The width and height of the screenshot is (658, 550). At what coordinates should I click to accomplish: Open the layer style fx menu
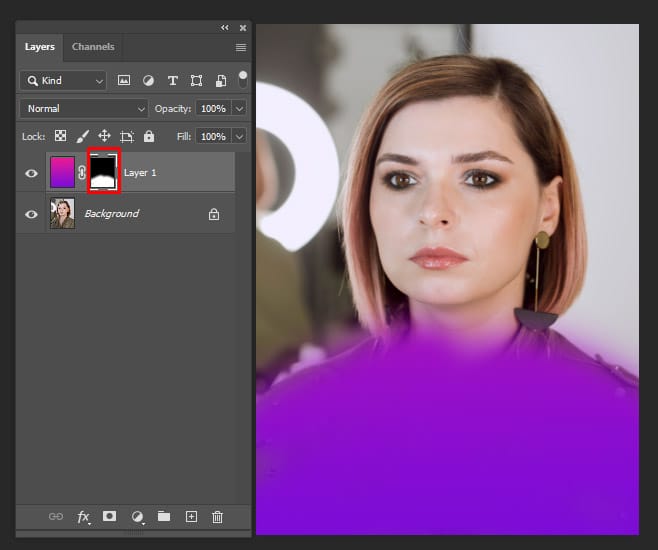click(83, 517)
